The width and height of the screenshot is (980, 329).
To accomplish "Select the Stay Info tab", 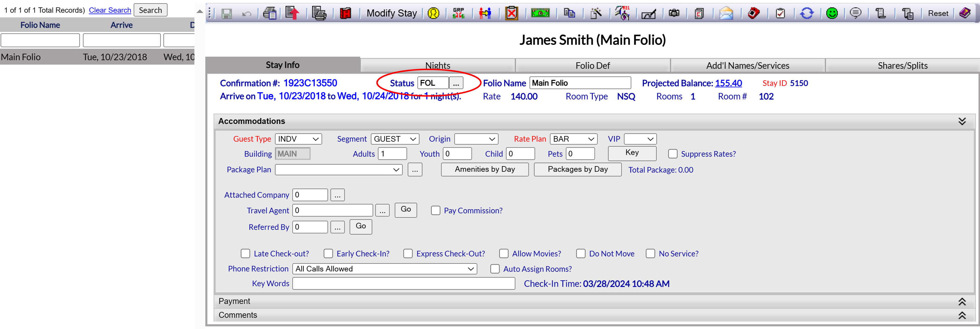I will [283, 65].
